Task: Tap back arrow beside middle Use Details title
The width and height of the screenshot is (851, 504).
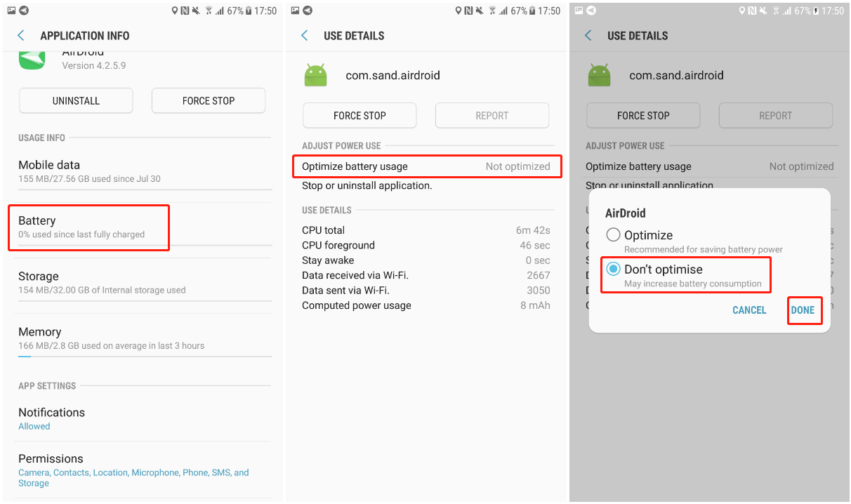Action: pyautogui.click(x=305, y=36)
